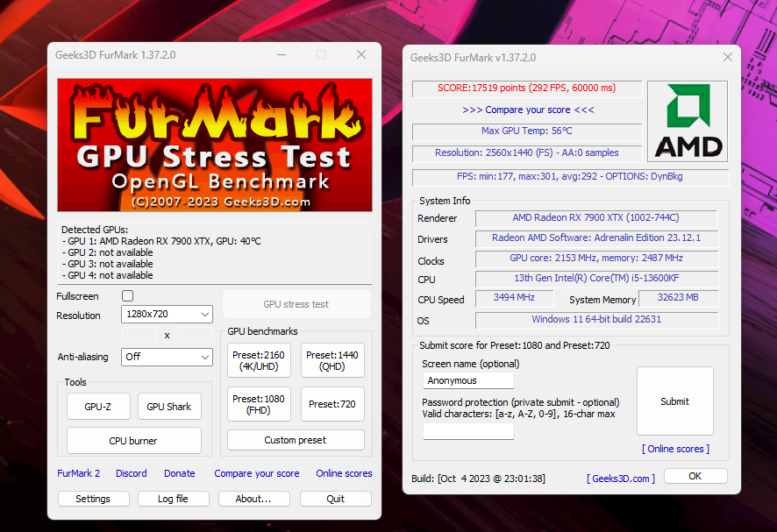Click the Build: [Oct 4 2023] text

(478, 479)
